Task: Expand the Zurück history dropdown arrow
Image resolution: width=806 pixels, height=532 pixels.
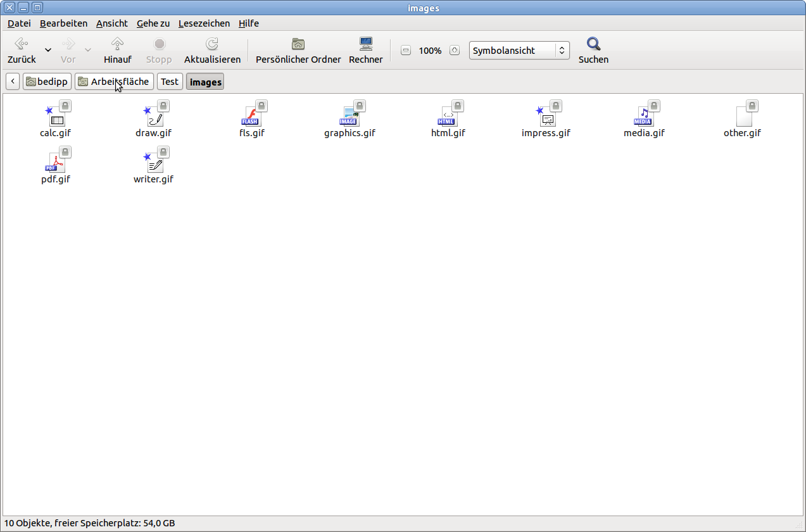Action: (x=48, y=50)
